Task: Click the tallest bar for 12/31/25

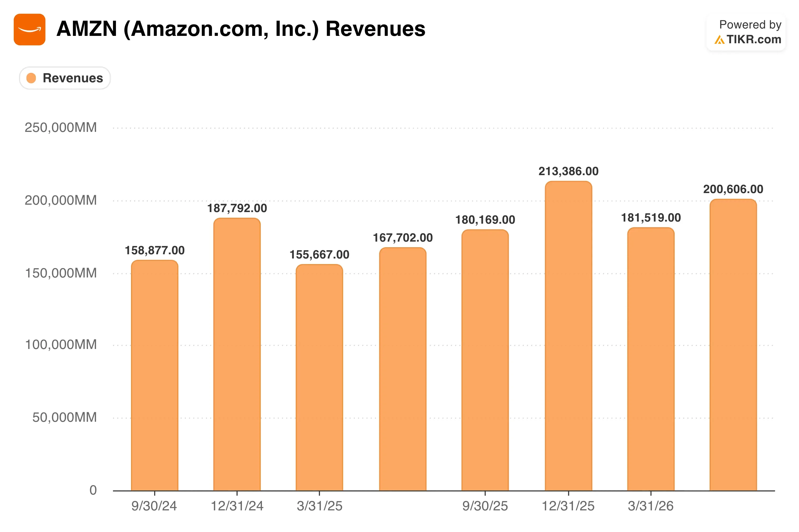Action: pos(568,336)
